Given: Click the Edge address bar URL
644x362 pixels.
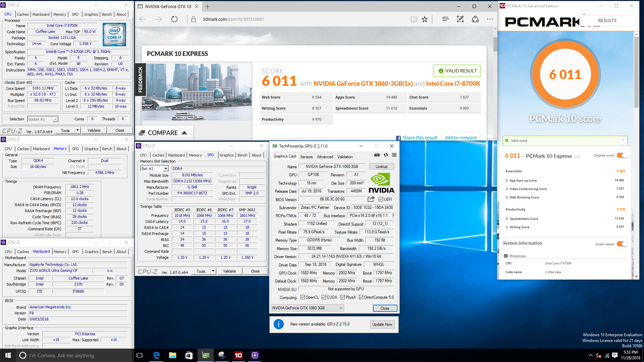Looking at the screenshot, I should pyautogui.click(x=233, y=19).
